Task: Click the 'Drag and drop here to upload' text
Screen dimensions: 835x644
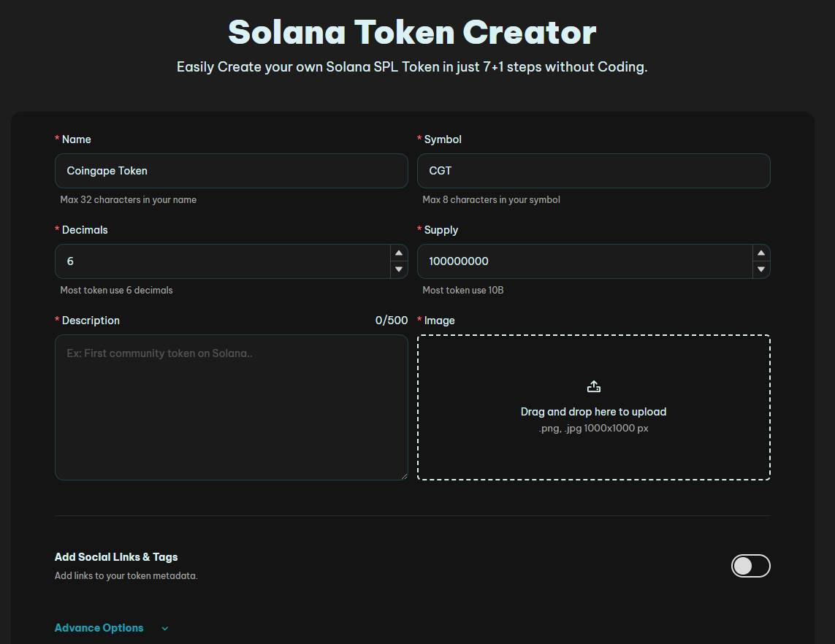Action: pyautogui.click(x=593, y=412)
